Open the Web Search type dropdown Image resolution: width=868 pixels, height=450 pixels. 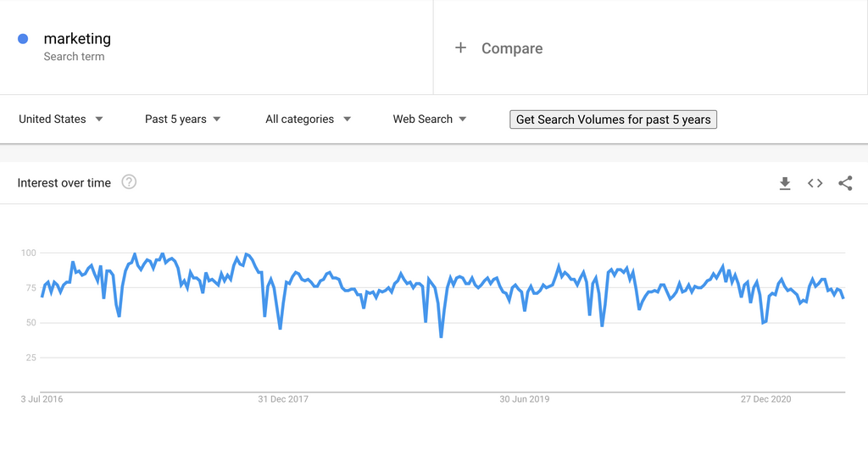click(x=430, y=119)
